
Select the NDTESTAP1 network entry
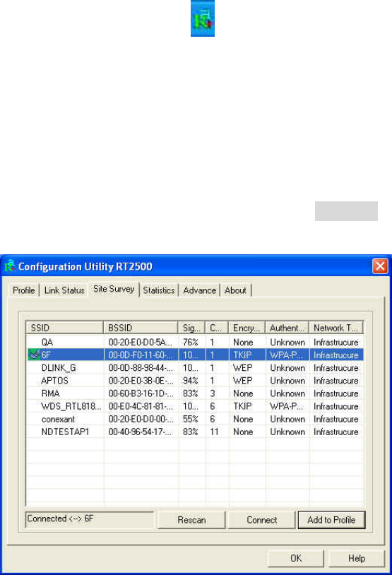[195, 432]
